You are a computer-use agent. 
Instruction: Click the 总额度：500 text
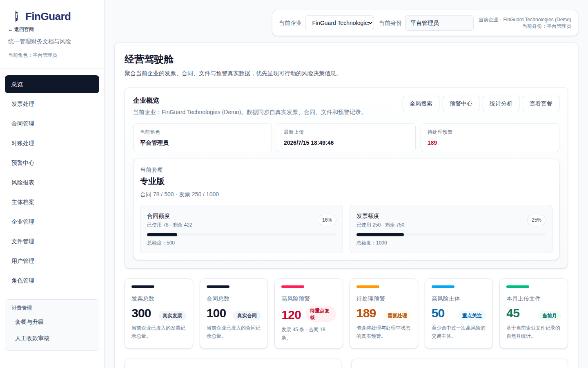(161, 243)
